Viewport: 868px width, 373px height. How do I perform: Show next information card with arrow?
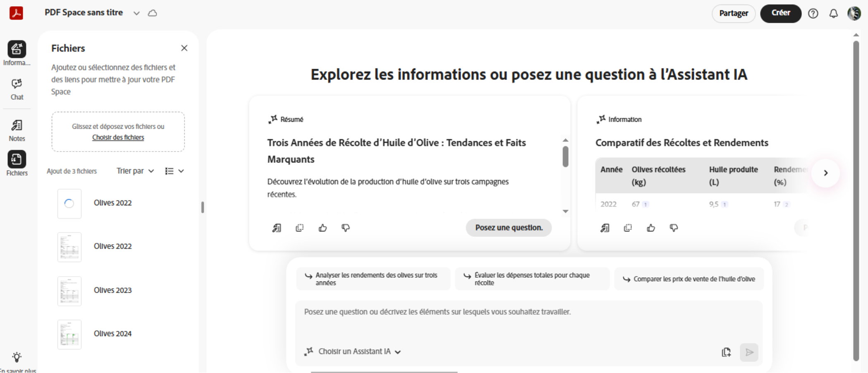pyautogui.click(x=825, y=173)
